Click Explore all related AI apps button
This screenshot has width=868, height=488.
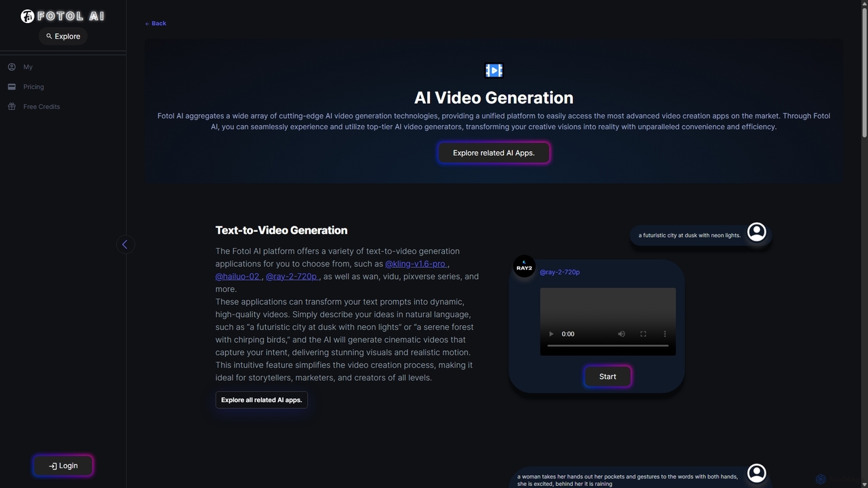click(x=262, y=400)
